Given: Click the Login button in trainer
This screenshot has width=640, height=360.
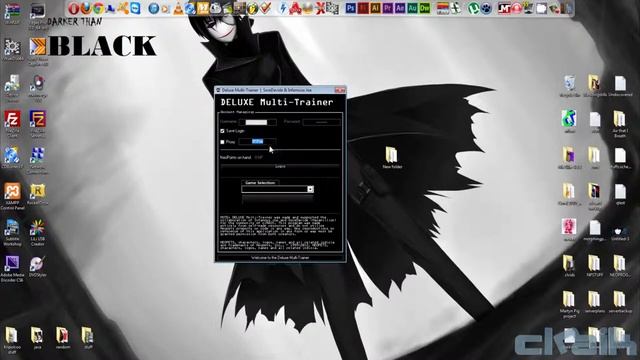Looking at the screenshot, I should [x=280, y=167].
